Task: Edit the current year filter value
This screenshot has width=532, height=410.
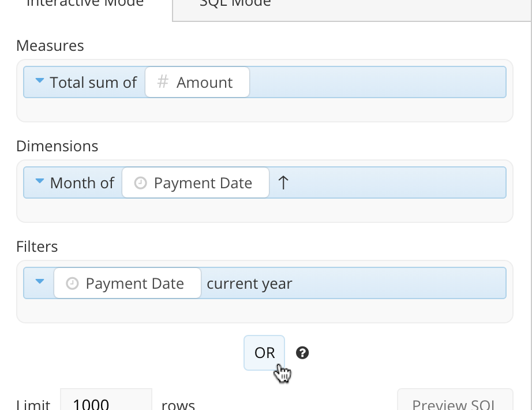Action: click(249, 284)
